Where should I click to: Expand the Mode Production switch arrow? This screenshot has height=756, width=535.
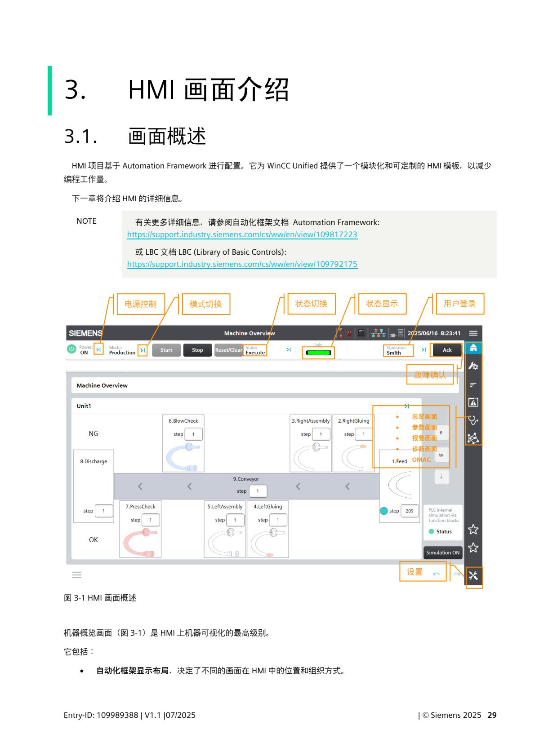tap(143, 350)
